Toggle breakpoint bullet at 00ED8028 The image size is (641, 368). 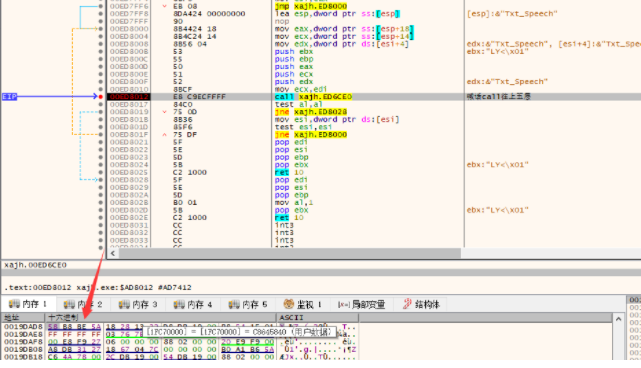pyautogui.click(x=101, y=180)
